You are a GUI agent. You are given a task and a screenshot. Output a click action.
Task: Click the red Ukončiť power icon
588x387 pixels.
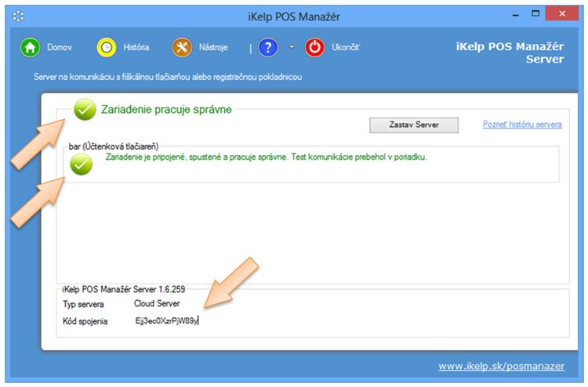(x=315, y=47)
